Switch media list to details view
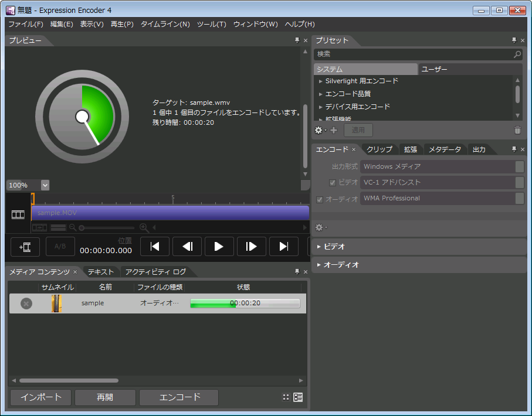The height and width of the screenshot is (416, 532). coord(298,397)
